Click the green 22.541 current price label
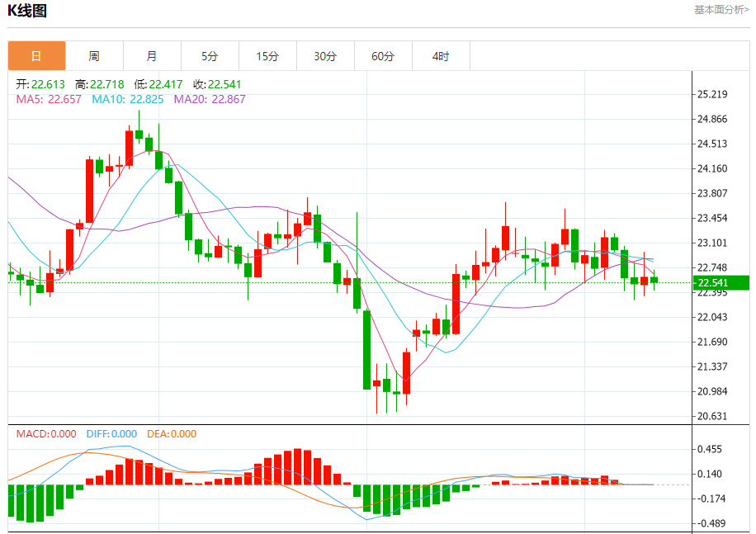The height and width of the screenshot is (534, 756). [x=721, y=282]
